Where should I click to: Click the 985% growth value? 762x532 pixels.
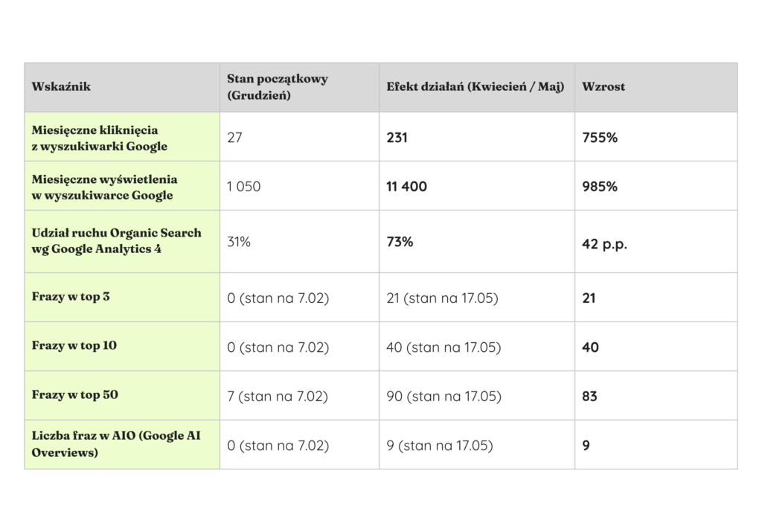[x=600, y=187]
